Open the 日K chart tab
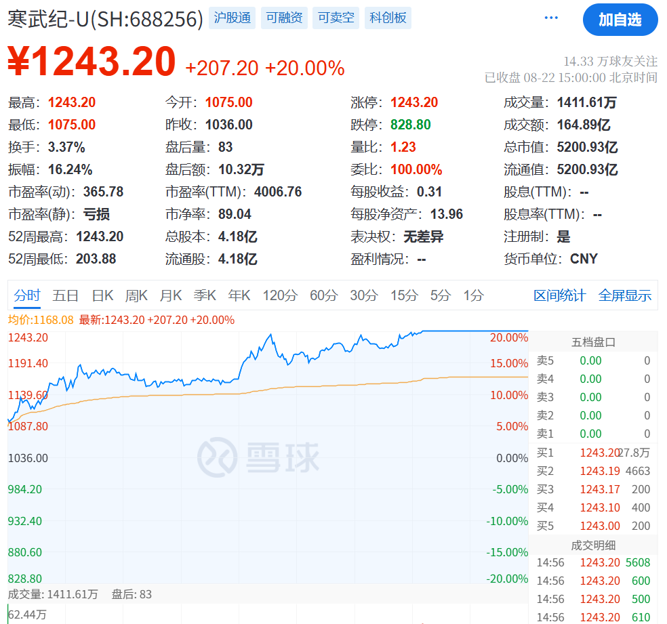The height and width of the screenshot is (624, 667). [103, 295]
